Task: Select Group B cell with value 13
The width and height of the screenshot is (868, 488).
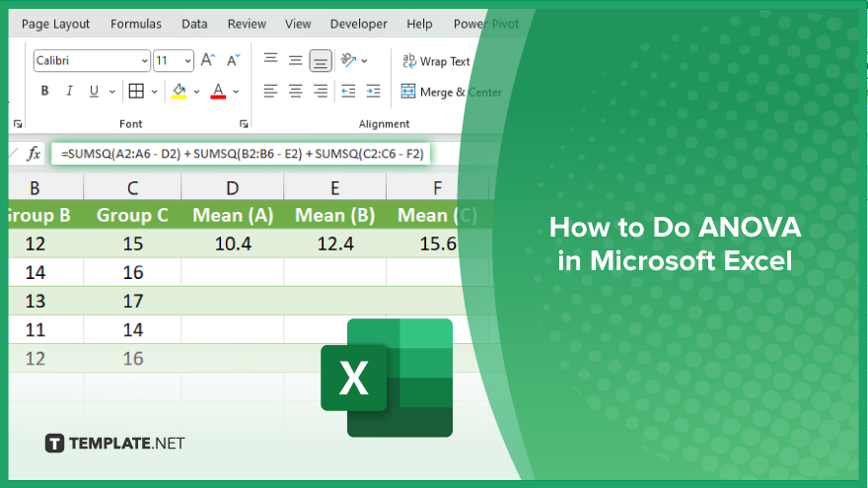Action: tap(46, 301)
